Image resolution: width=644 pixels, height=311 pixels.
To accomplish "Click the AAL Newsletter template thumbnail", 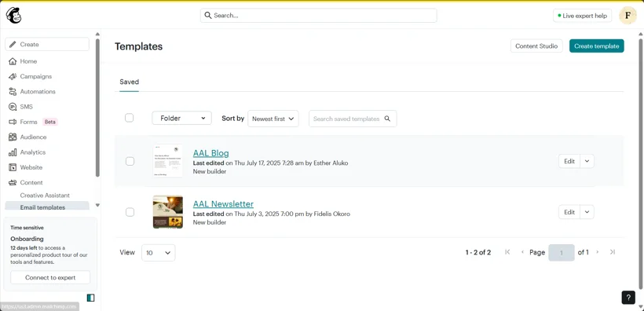I will 167,212.
